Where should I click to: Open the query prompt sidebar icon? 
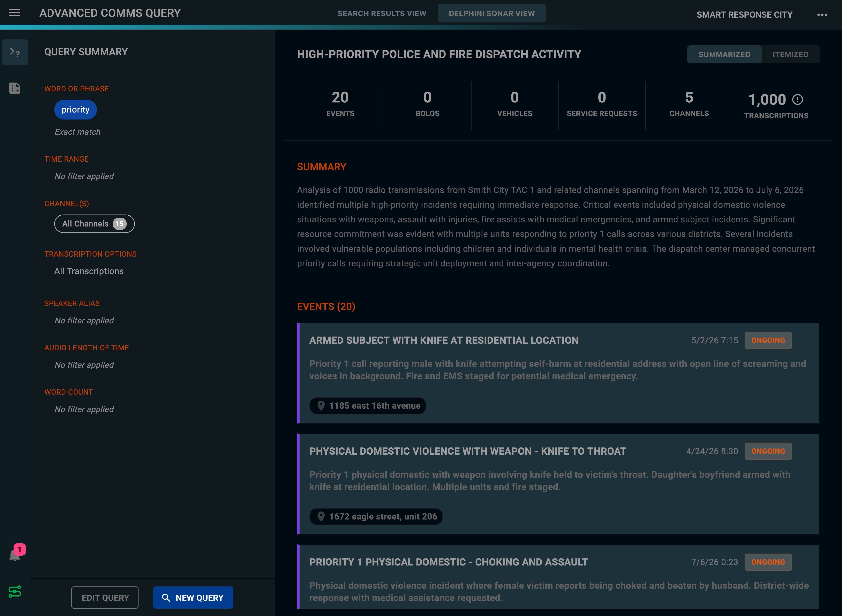pos(15,52)
